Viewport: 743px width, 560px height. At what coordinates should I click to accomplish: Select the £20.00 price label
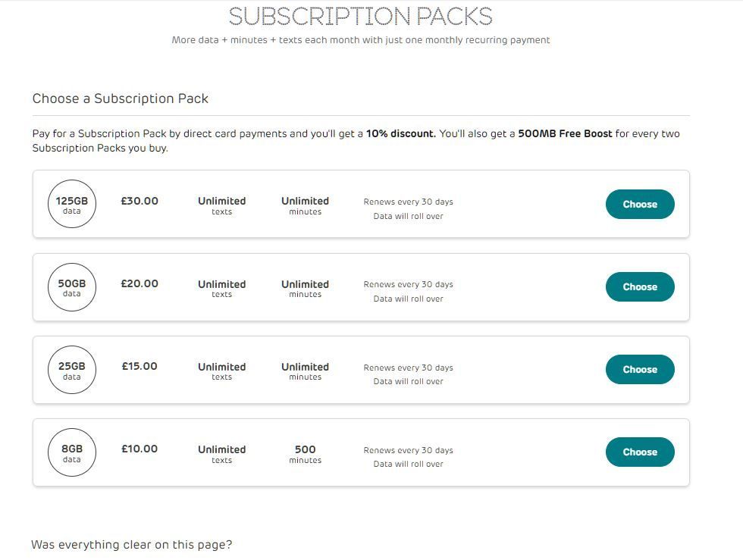[x=140, y=283]
